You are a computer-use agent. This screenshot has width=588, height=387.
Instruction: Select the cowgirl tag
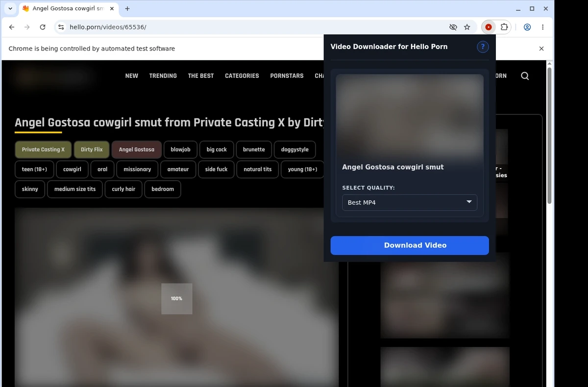pyautogui.click(x=72, y=169)
